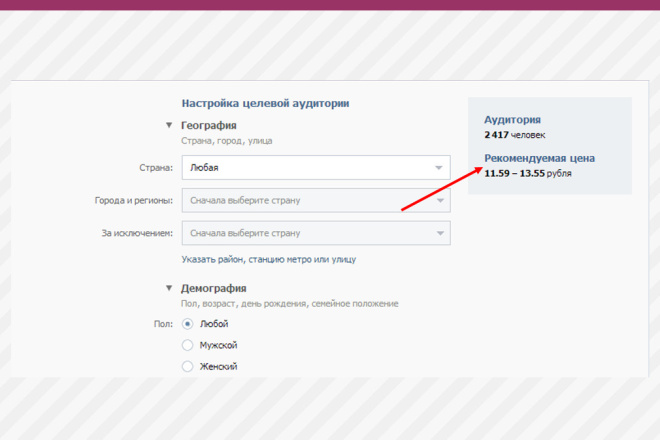Click the 'Настройка целевой аудитории' title
Image resolution: width=660 pixels, height=440 pixels.
coord(265,103)
